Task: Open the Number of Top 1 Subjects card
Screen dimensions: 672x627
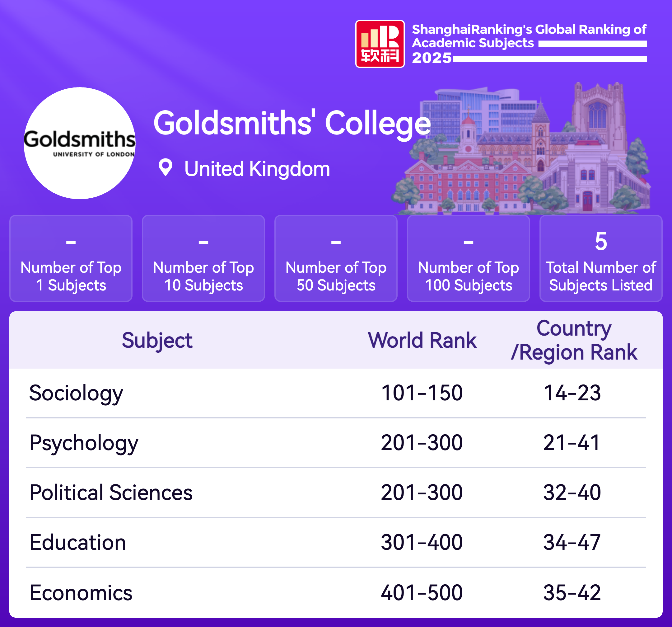Action: 71,258
